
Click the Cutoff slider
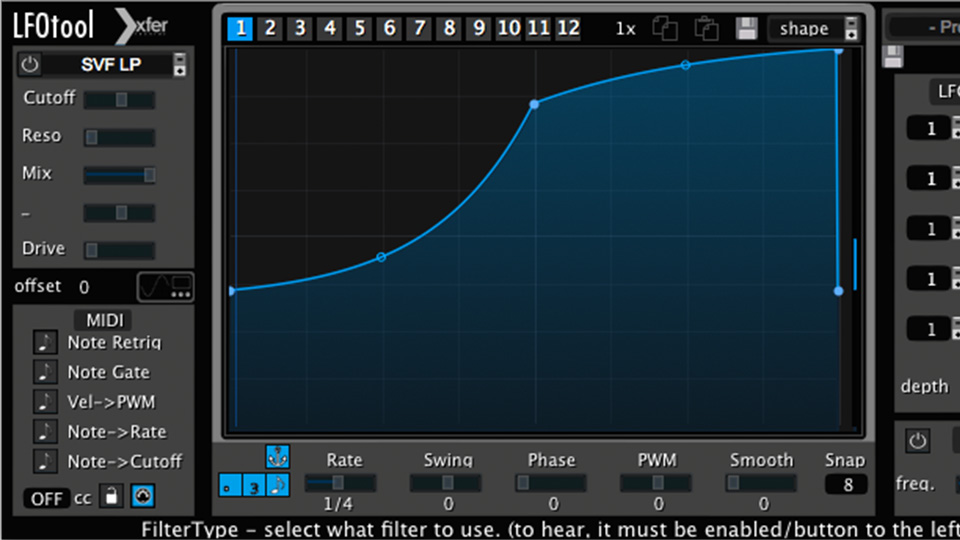coord(119,100)
